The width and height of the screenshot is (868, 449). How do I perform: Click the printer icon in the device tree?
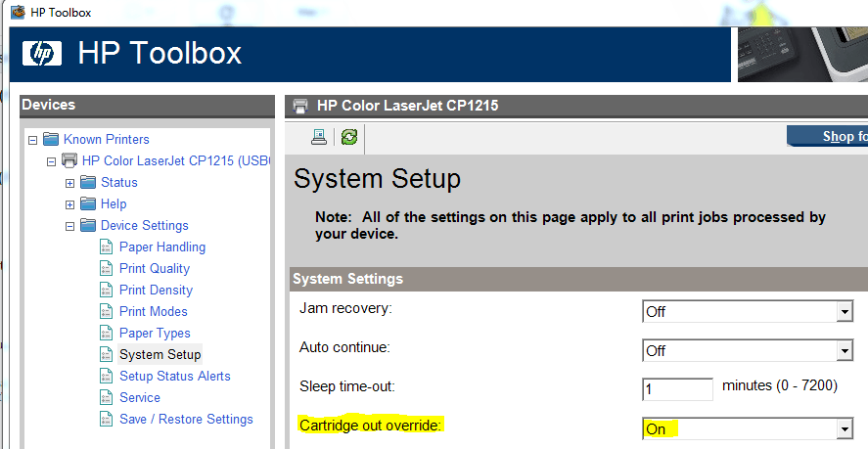[x=69, y=160]
